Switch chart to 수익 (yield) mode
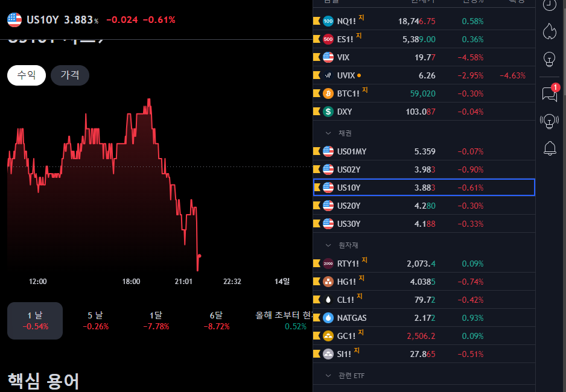Viewport: 566px width, 392px height. click(27, 75)
